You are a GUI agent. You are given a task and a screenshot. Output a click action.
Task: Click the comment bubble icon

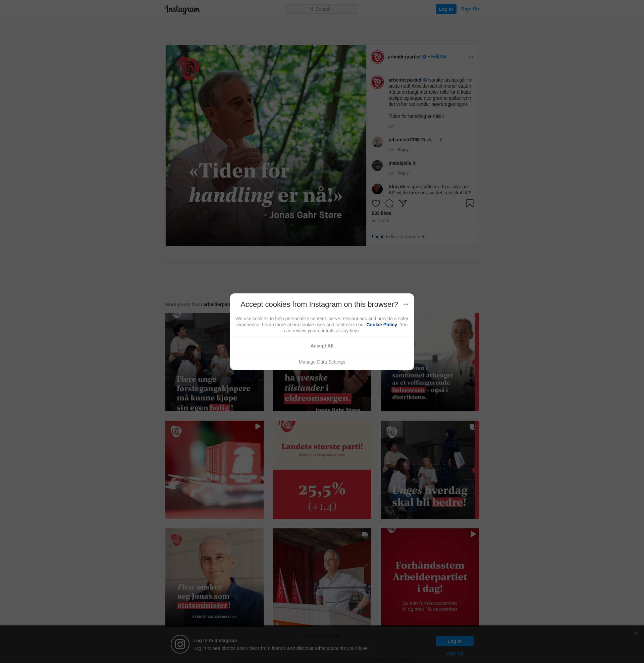coord(389,203)
